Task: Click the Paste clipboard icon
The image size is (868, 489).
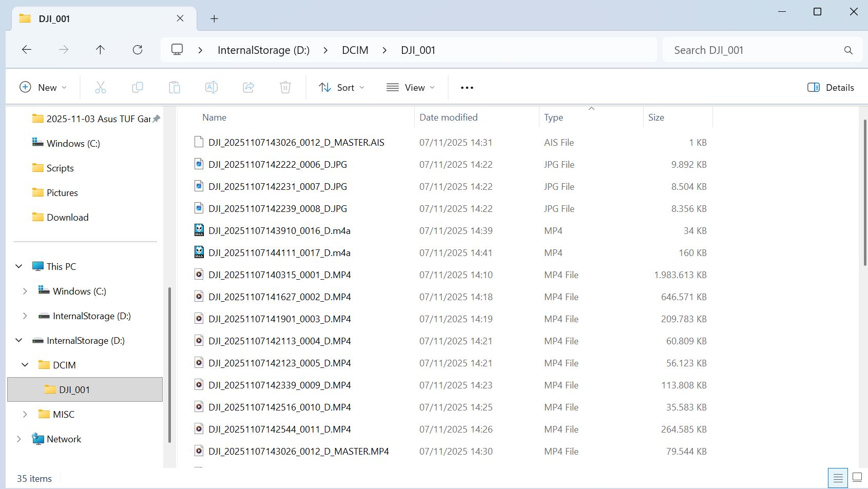Action: coord(175,88)
